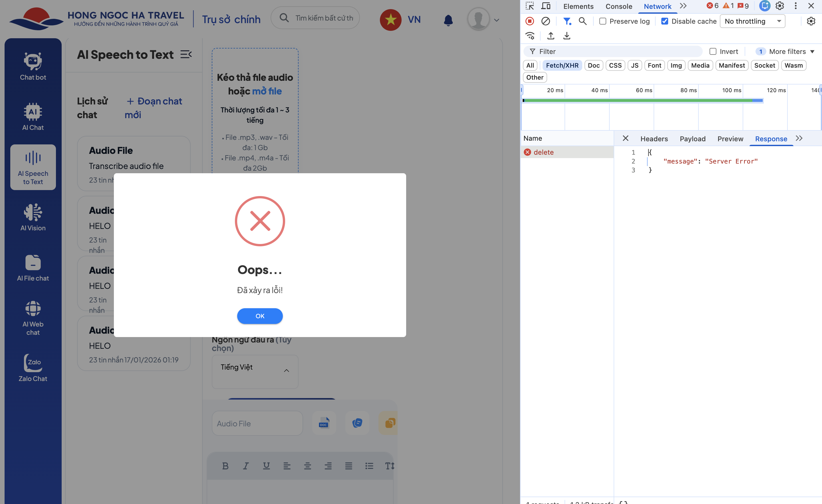Select the Fetch/XHR filter type
The width and height of the screenshot is (822, 504).
point(562,65)
